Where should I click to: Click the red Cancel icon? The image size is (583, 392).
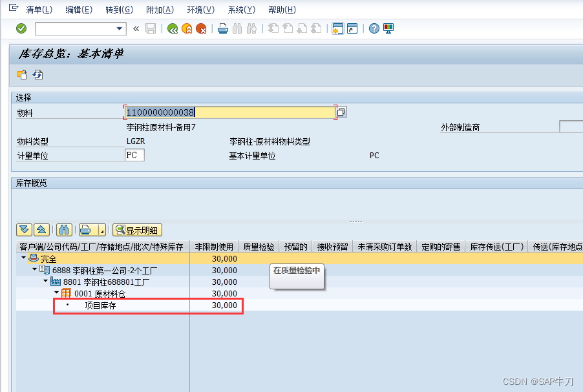[x=201, y=28]
